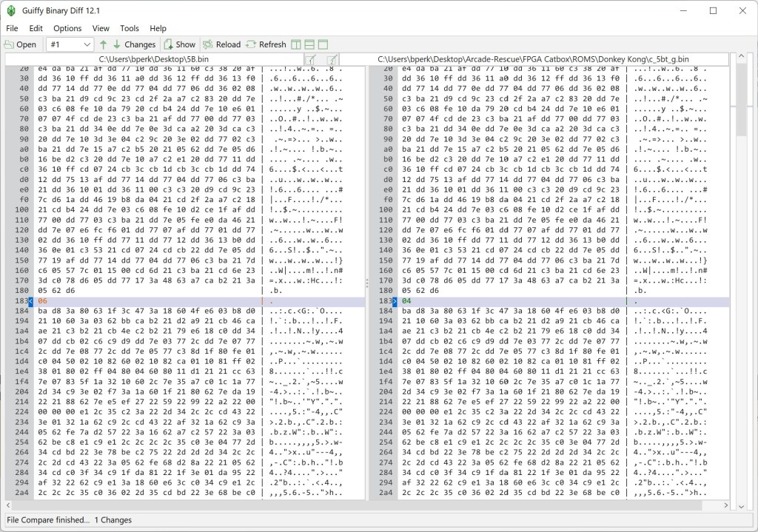Click the Open file toolbar button
The width and height of the screenshot is (758, 532).
click(21, 44)
